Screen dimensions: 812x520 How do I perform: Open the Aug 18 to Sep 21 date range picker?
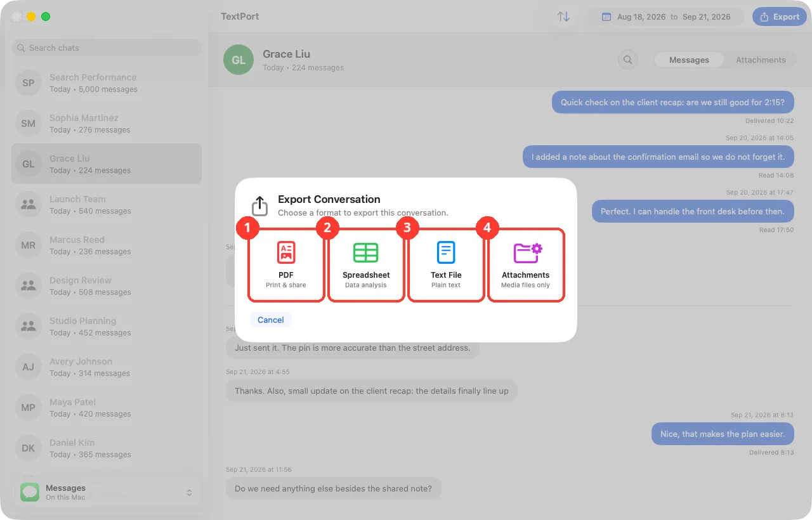tap(666, 16)
